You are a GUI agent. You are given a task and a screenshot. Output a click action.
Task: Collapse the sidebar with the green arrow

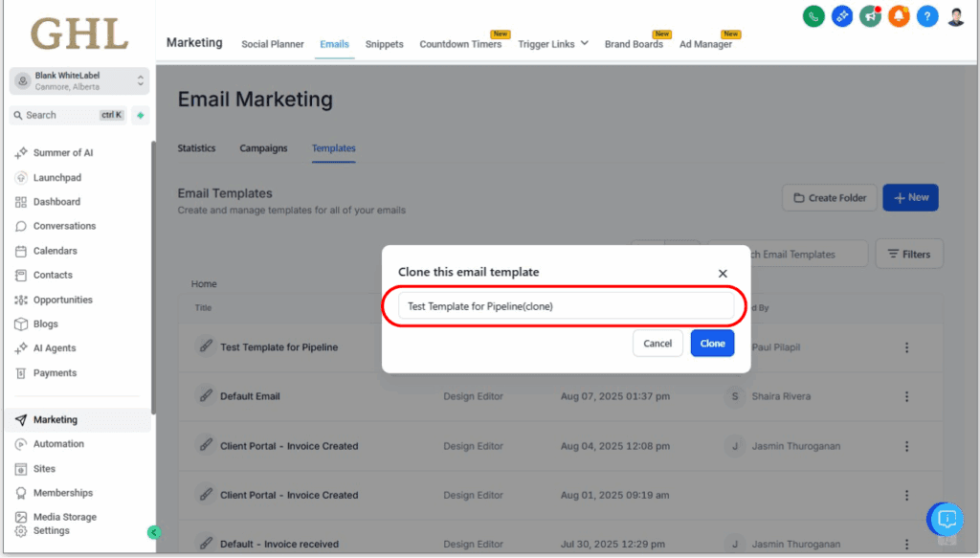click(x=153, y=532)
